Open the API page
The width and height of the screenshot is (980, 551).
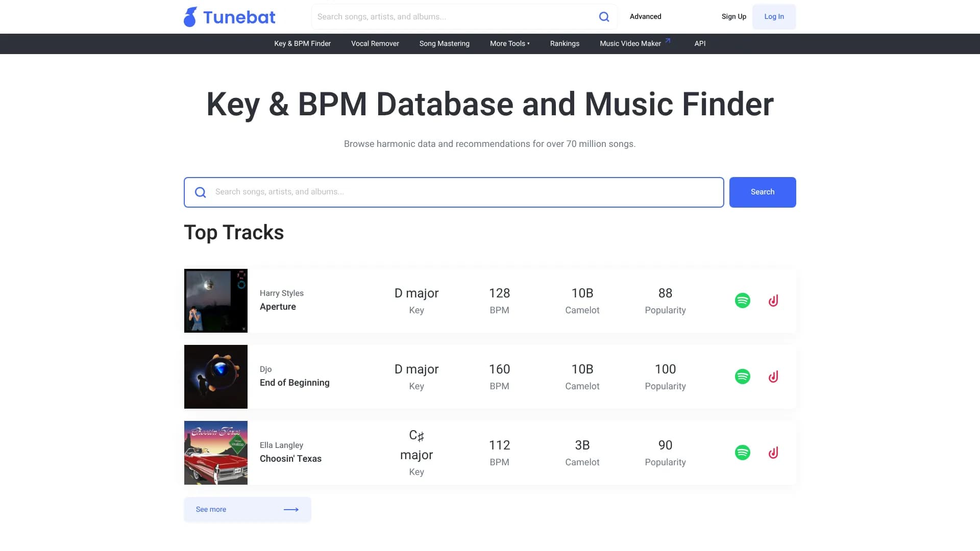[x=700, y=44]
